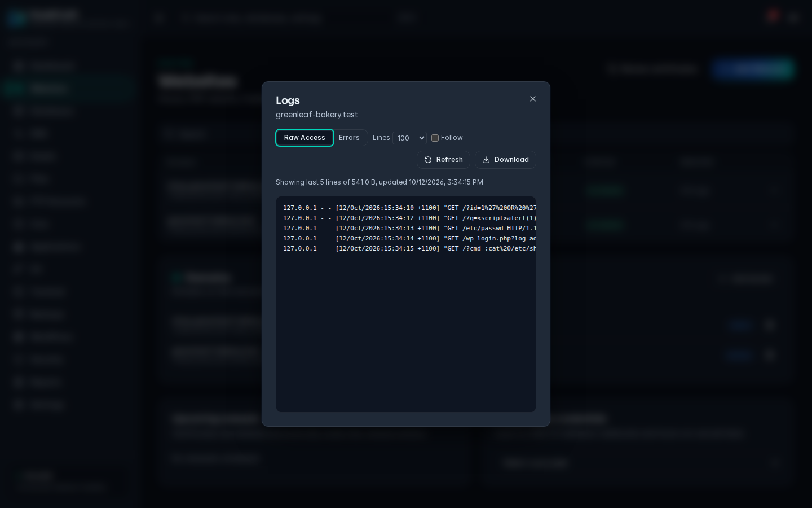Click the Refresh button
812x508 pixels.
[x=443, y=160]
